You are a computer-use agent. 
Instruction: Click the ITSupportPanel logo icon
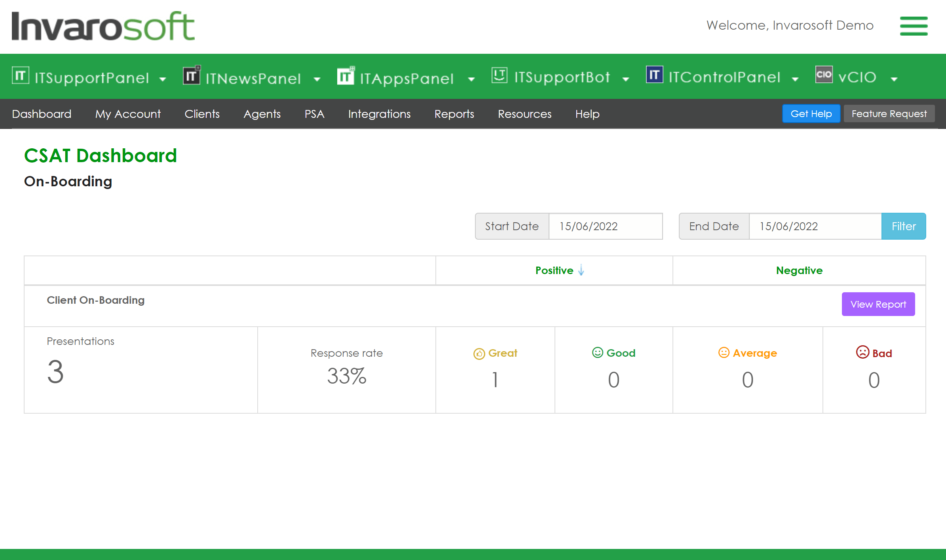21,76
